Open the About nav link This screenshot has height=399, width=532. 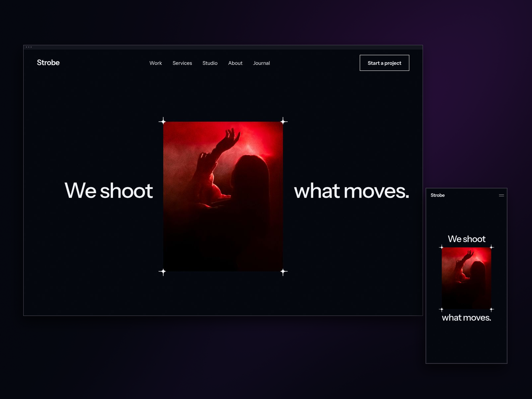[x=235, y=63]
